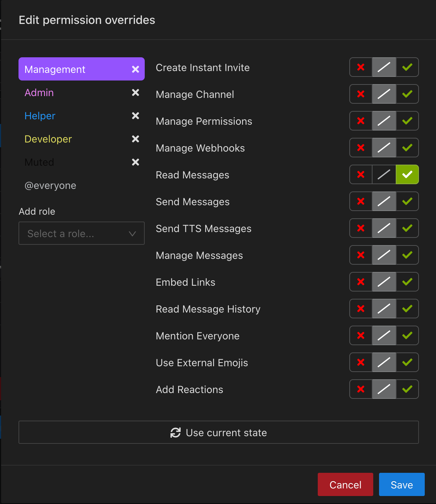436x504 pixels.
Task: Remove the Helper role with its X icon
Action: 135,116
